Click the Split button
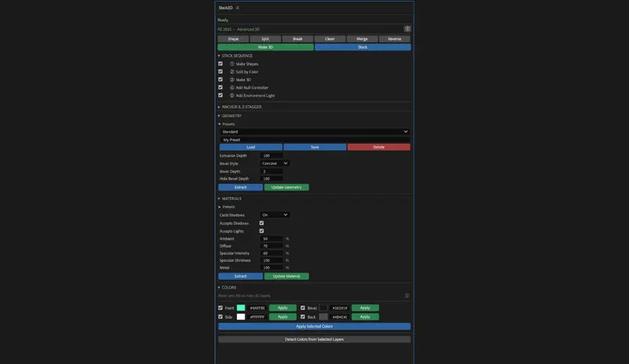629x364 pixels. 265,39
